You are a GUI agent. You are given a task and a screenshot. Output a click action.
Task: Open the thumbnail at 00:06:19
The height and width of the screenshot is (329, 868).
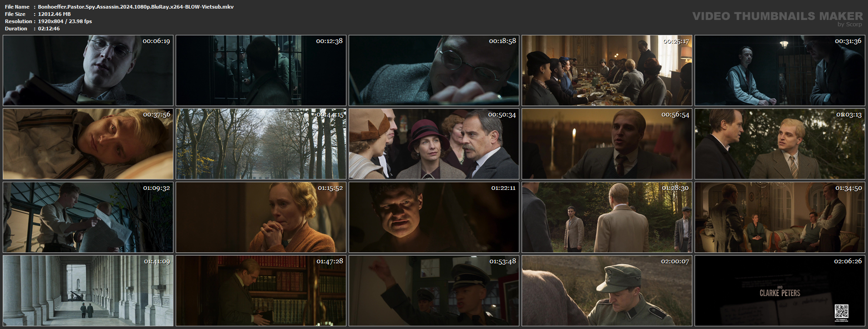[88, 71]
